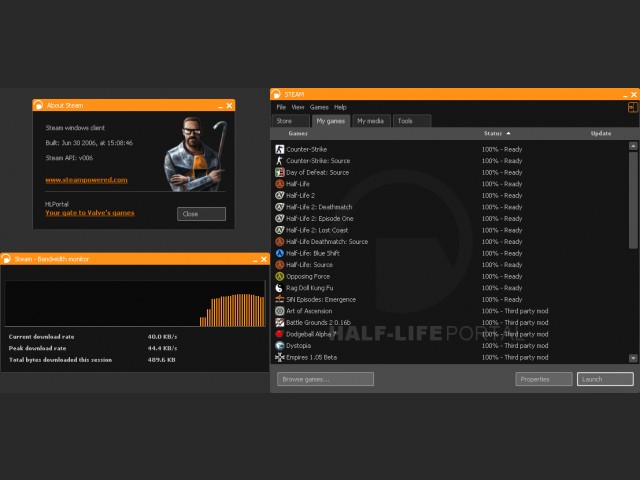
Task: Open the Tools tab
Action: (411, 121)
